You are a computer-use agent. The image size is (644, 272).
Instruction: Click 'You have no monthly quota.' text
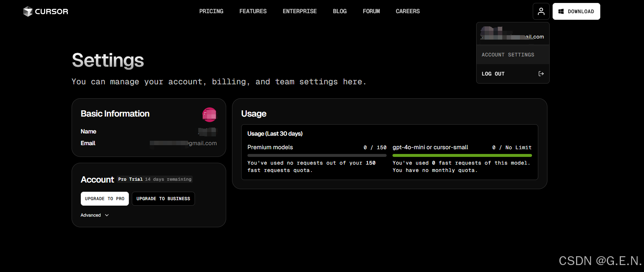tap(435, 170)
